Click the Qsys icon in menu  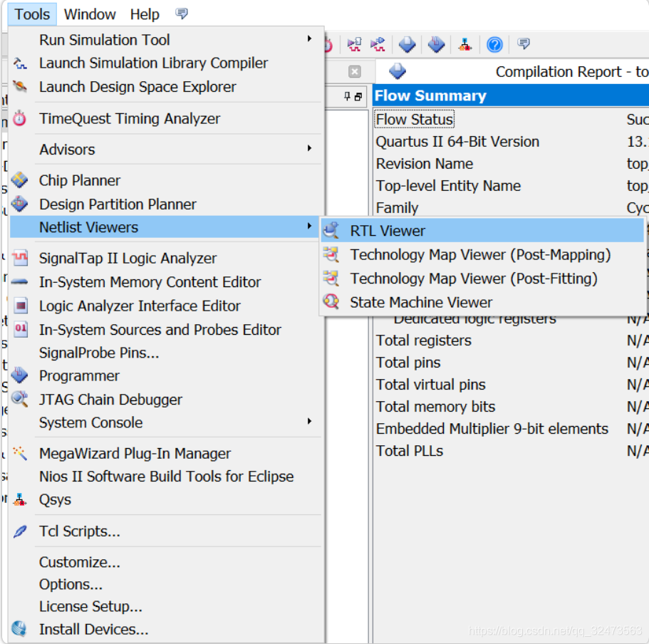pos(20,499)
